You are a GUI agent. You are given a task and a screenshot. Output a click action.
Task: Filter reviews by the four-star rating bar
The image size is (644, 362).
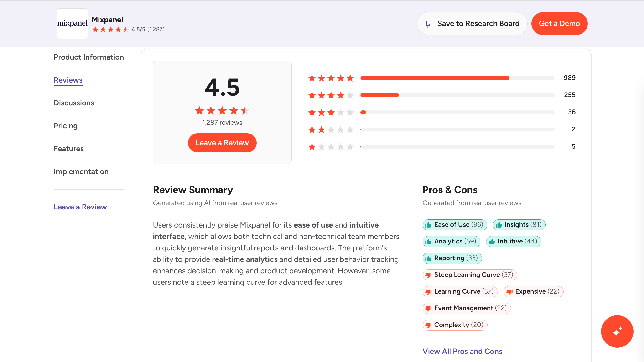point(457,95)
